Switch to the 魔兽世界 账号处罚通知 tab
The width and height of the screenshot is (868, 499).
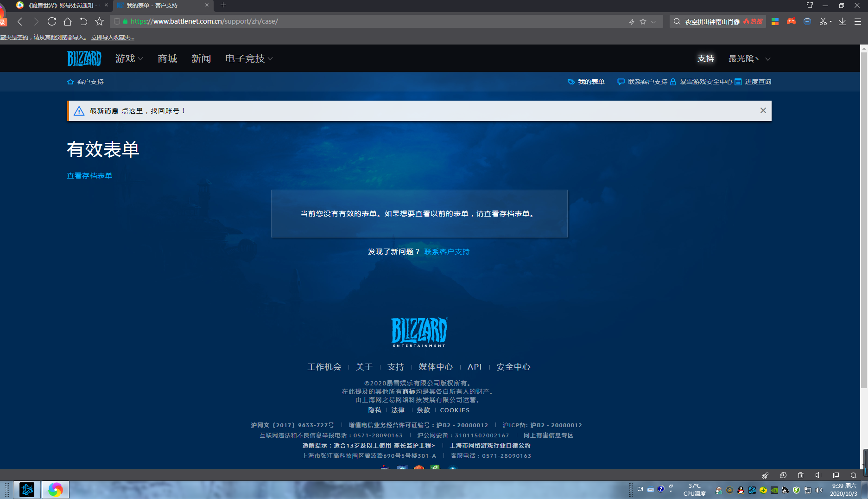[62, 5]
